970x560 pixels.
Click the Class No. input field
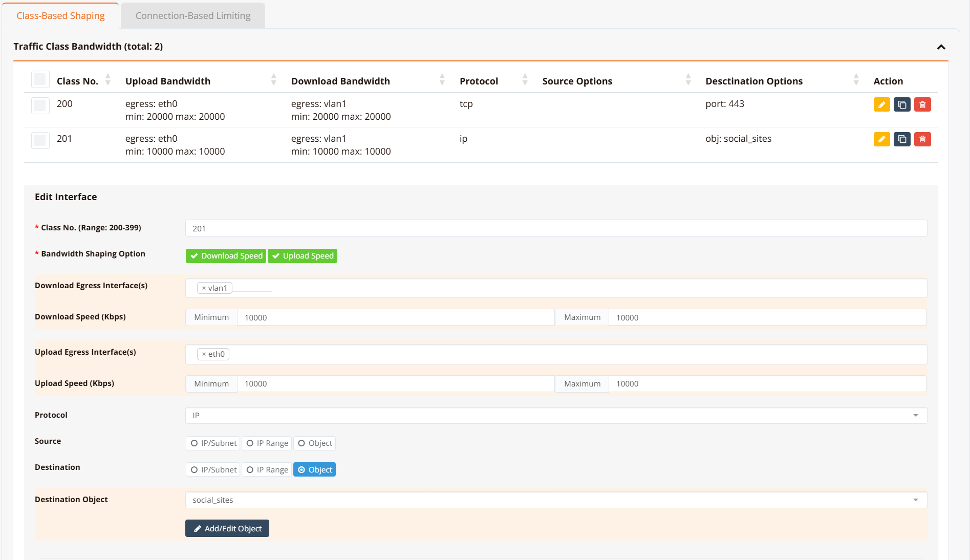tap(556, 228)
